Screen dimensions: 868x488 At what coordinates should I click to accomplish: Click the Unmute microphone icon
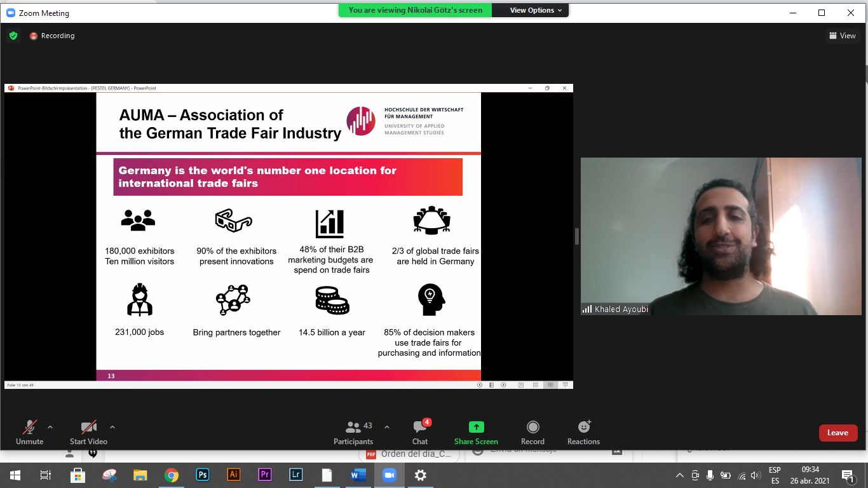tap(29, 427)
